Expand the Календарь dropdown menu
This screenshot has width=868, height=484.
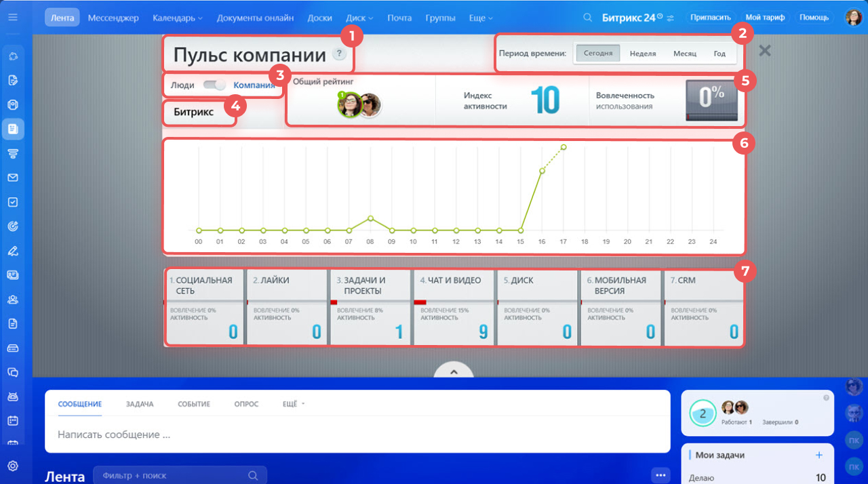(x=178, y=18)
